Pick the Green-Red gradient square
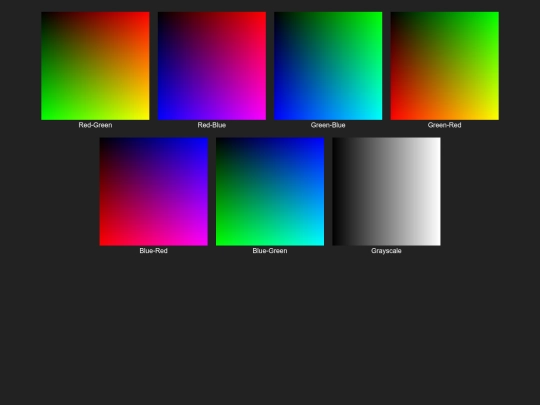 pos(445,66)
